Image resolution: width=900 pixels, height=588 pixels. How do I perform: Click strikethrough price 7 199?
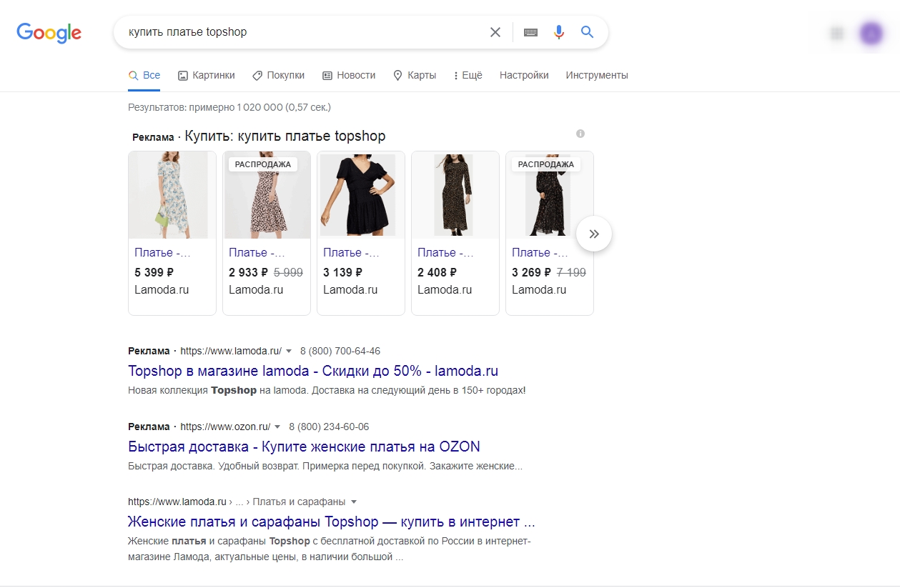[x=571, y=272]
